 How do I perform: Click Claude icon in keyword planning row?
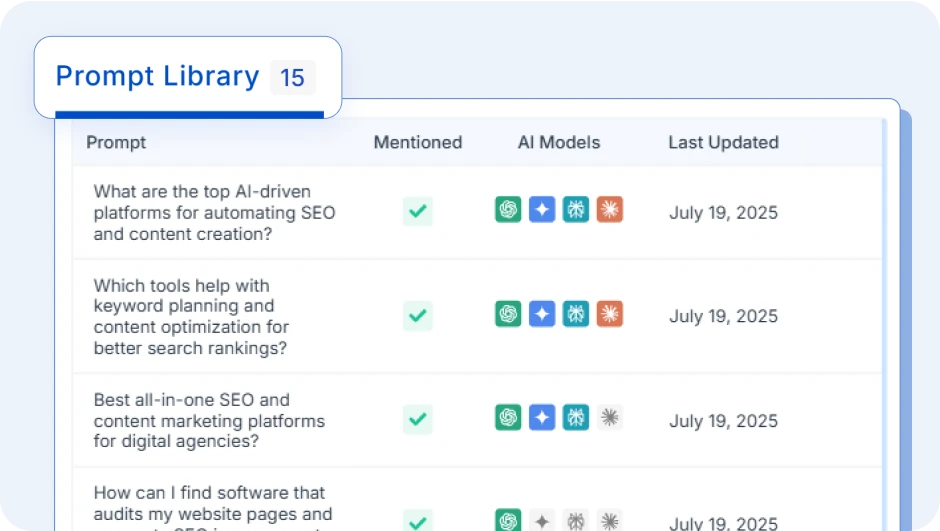click(610, 314)
